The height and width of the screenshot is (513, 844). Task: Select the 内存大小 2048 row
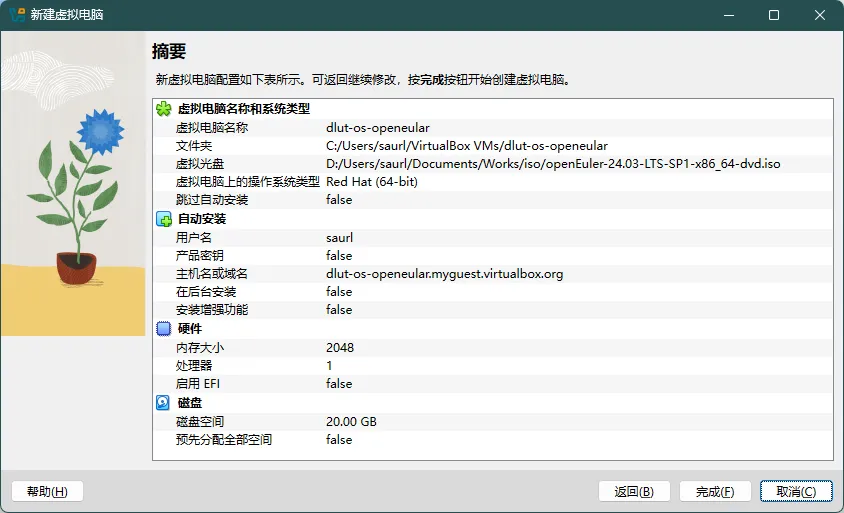tap(492, 348)
